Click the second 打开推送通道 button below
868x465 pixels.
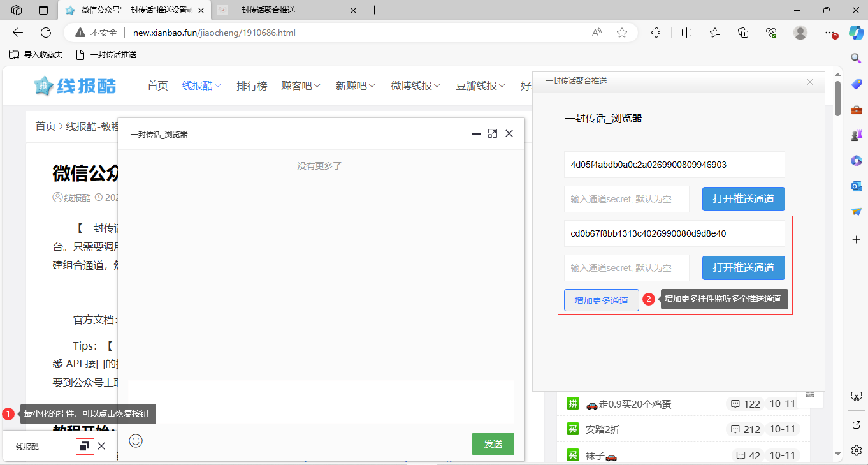point(743,268)
